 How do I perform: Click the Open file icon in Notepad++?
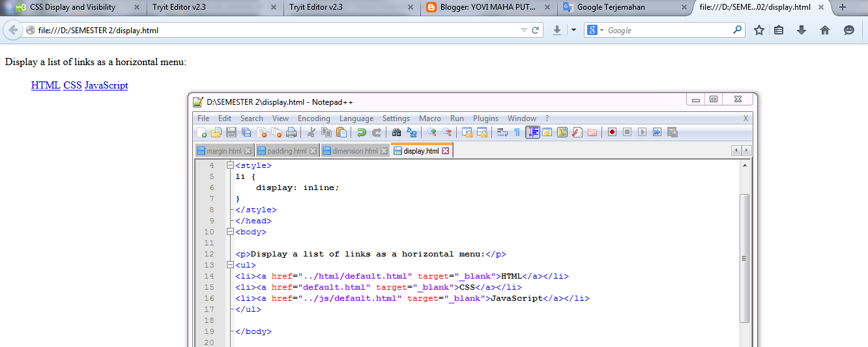coord(217,132)
